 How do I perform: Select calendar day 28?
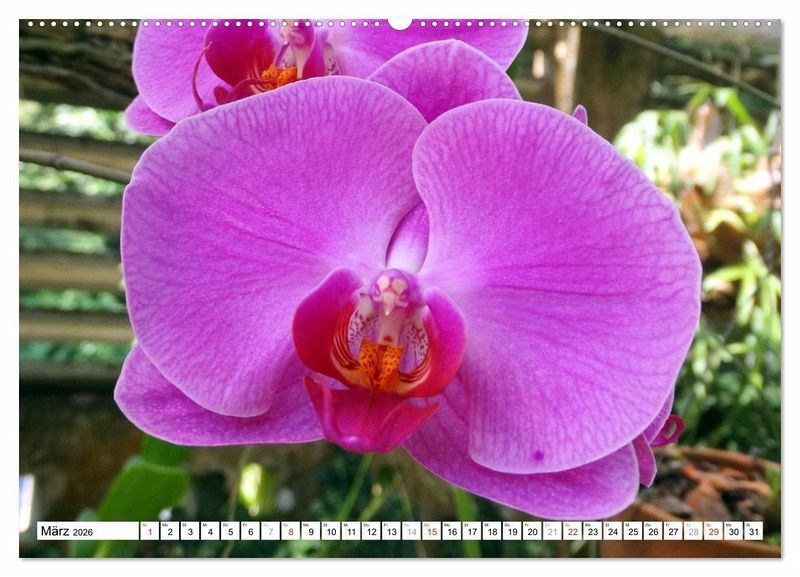click(x=694, y=531)
